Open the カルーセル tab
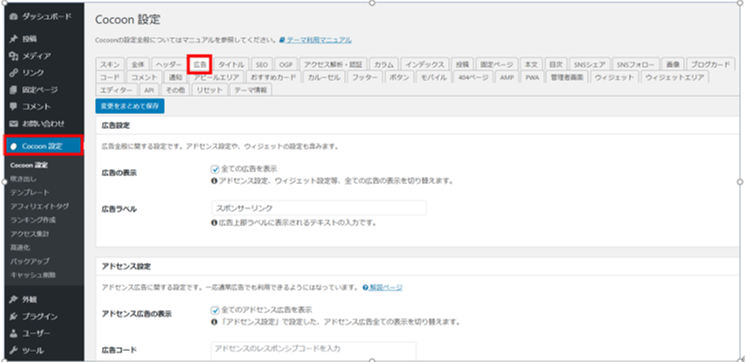This screenshot has width=745, height=362. [x=324, y=77]
